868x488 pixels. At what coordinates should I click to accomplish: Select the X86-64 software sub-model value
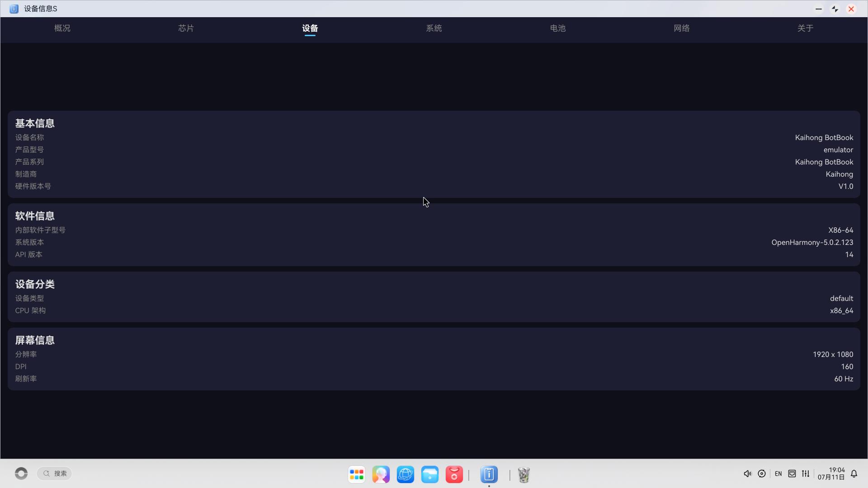(841, 230)
